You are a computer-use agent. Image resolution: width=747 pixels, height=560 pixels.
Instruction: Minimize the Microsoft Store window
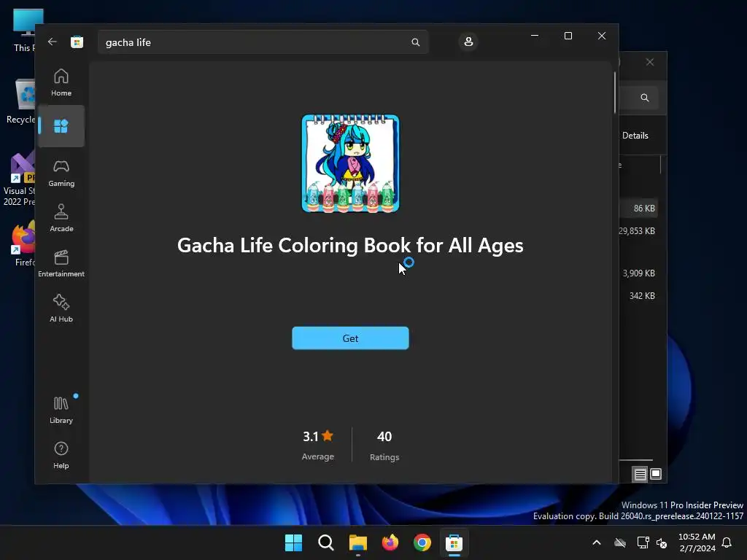[x=535, y=36]
